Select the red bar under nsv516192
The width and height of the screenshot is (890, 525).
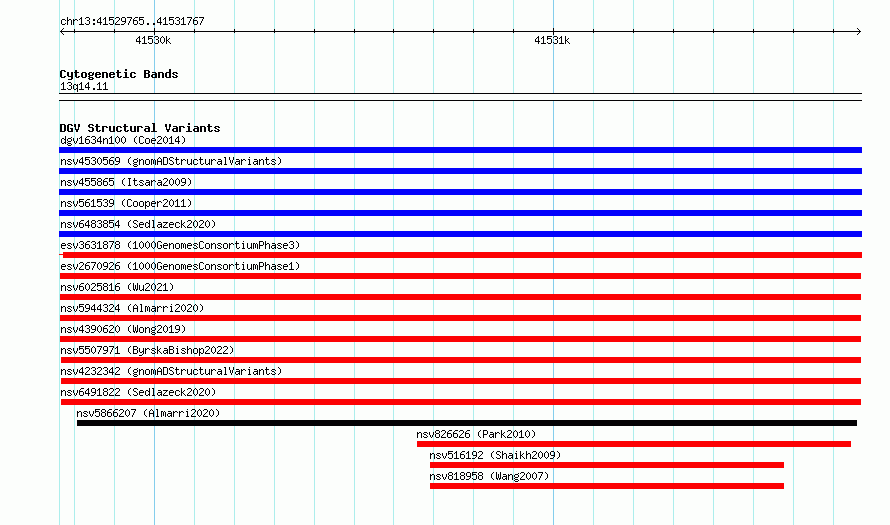[x=607, y=465]
